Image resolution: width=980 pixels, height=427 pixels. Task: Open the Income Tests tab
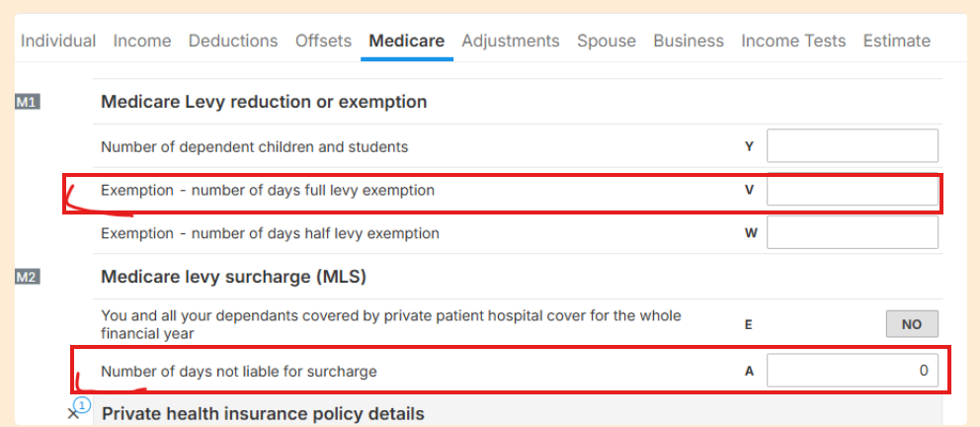pos(793,42)
